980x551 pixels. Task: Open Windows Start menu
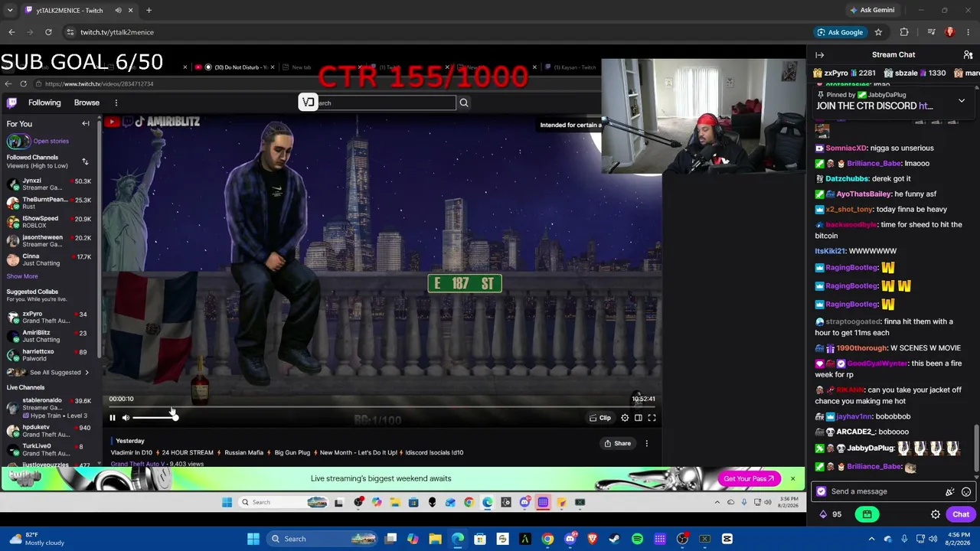pyautogui.click(x=253, y=539)
